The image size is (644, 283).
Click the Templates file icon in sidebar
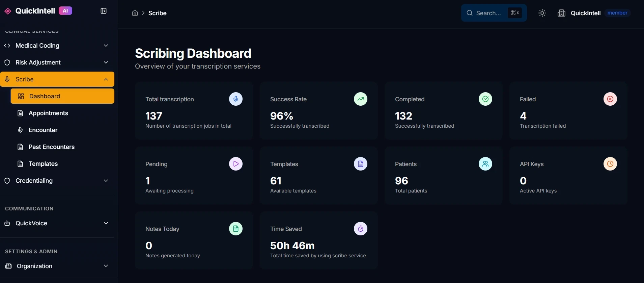20,164
